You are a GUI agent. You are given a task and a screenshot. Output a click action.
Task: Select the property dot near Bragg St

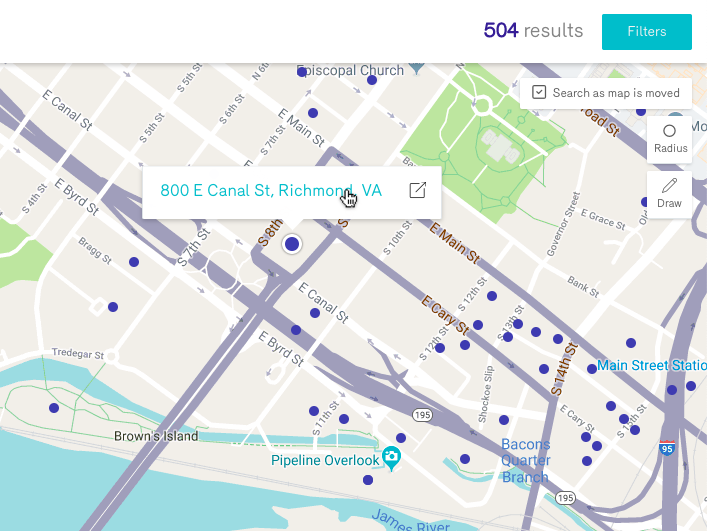click(x=134, y=262)
